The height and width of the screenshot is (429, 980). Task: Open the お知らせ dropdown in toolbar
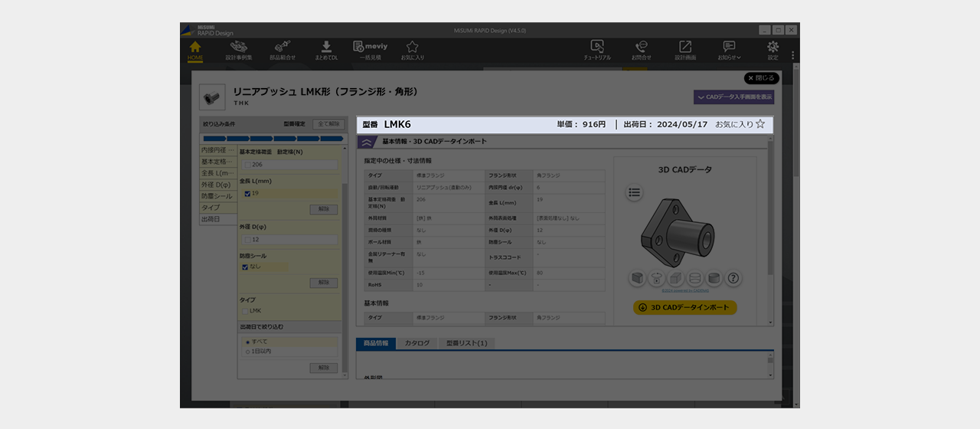tap(729, 50)
